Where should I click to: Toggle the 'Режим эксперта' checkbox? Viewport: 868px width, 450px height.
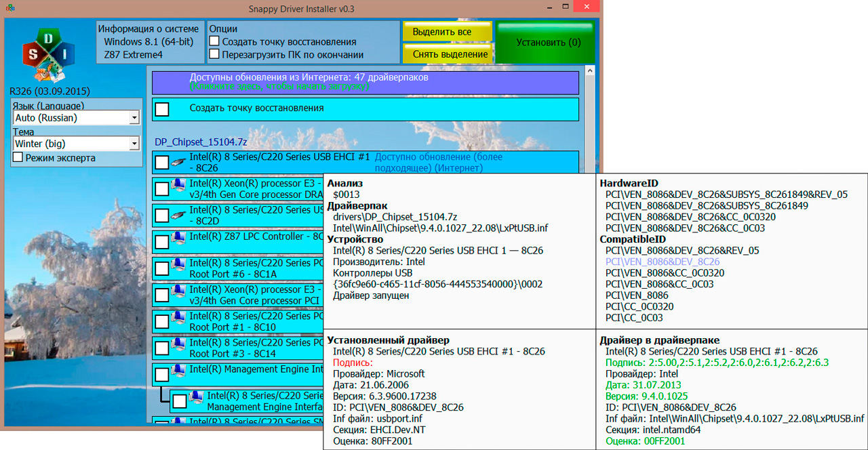click(x=18, y=157)
